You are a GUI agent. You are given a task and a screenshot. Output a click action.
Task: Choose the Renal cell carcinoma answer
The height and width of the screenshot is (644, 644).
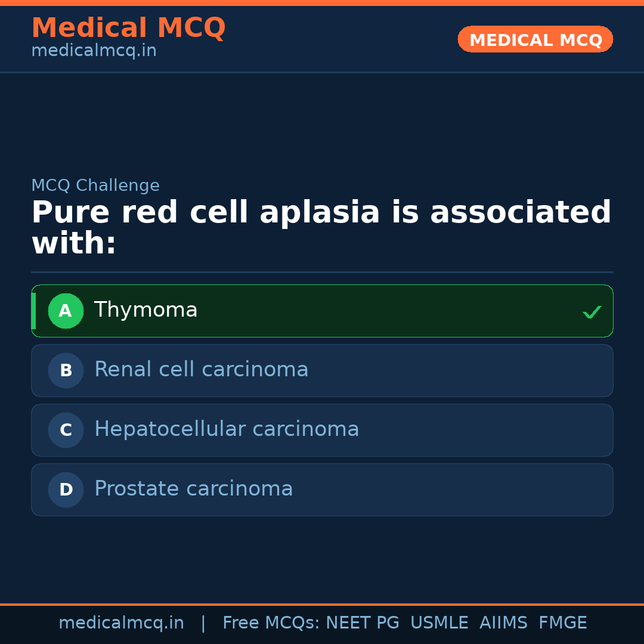(201, 370)
